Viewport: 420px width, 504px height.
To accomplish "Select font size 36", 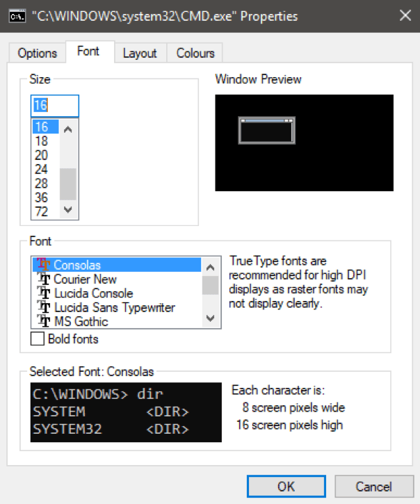I will (x=45, y=197).
